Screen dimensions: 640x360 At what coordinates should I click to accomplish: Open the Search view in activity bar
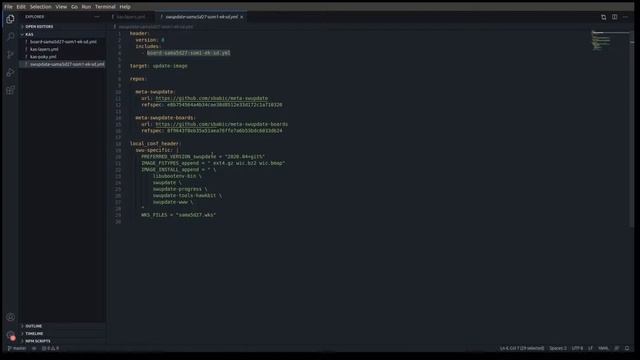point(10,37)
